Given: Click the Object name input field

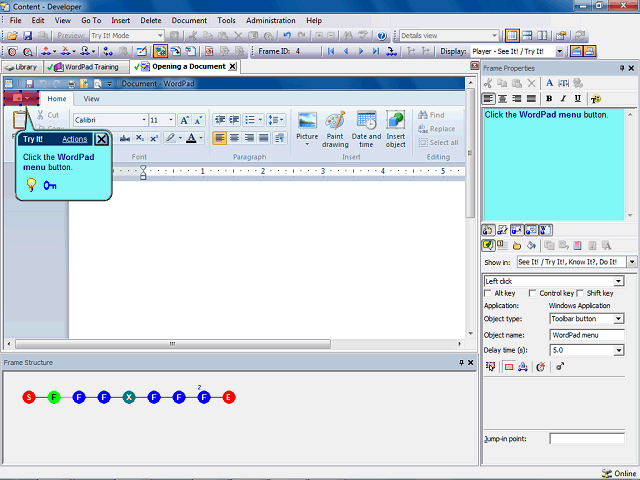Looking at the screenshot, I should [x=587, y=335].
